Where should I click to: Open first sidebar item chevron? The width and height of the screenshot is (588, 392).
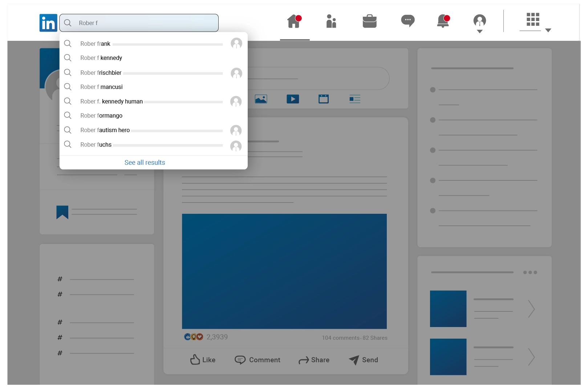[531, 309]
